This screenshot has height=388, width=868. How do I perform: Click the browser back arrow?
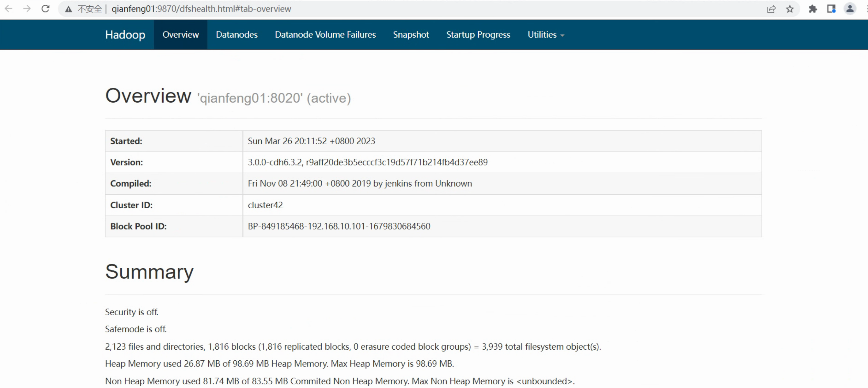point(9,9)
